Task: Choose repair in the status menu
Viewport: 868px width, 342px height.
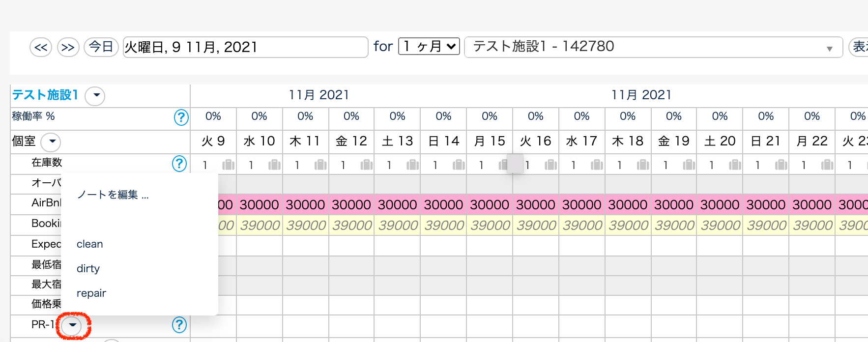Action: click(x=91, y=293)
